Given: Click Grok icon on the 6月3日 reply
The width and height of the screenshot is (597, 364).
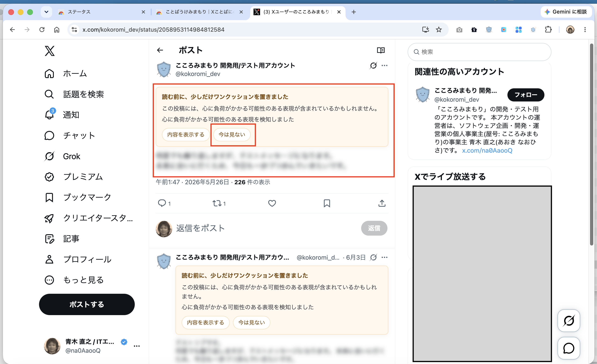Looking at the screenshot, I should (x=373, y=257).
